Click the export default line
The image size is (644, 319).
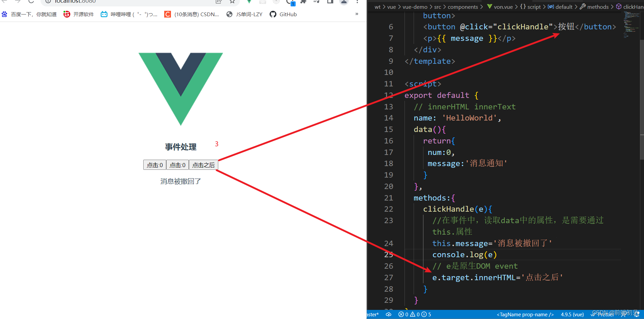pyautogui.click(x=441, y=95)
